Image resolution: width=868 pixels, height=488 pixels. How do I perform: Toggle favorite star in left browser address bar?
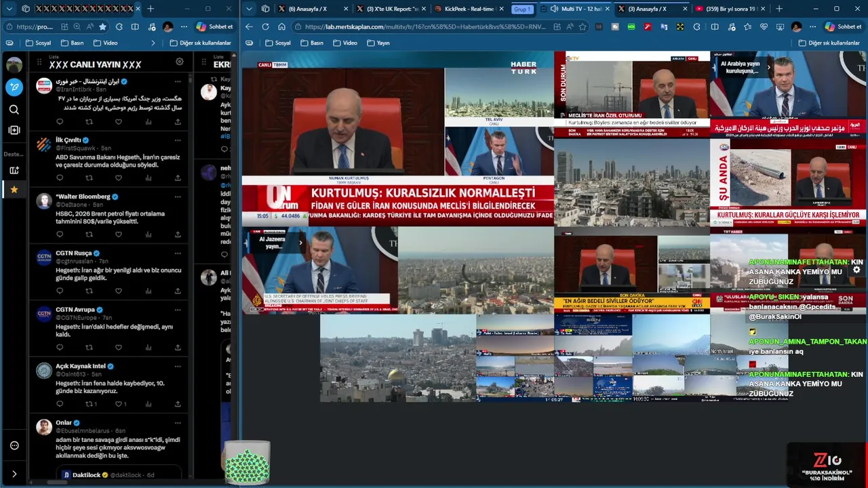click(102, 26)
